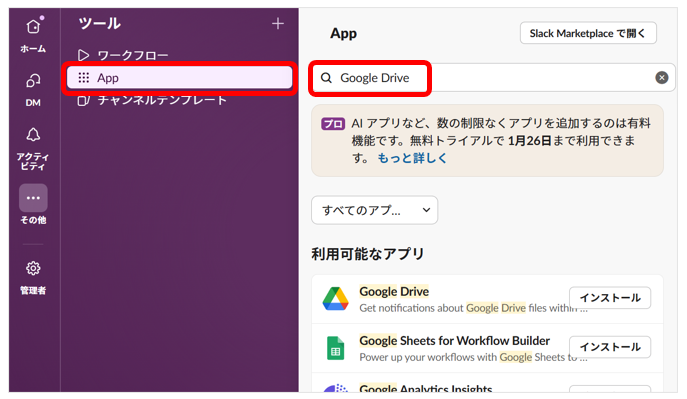Open the Google Drive app title

click(394, 292)
